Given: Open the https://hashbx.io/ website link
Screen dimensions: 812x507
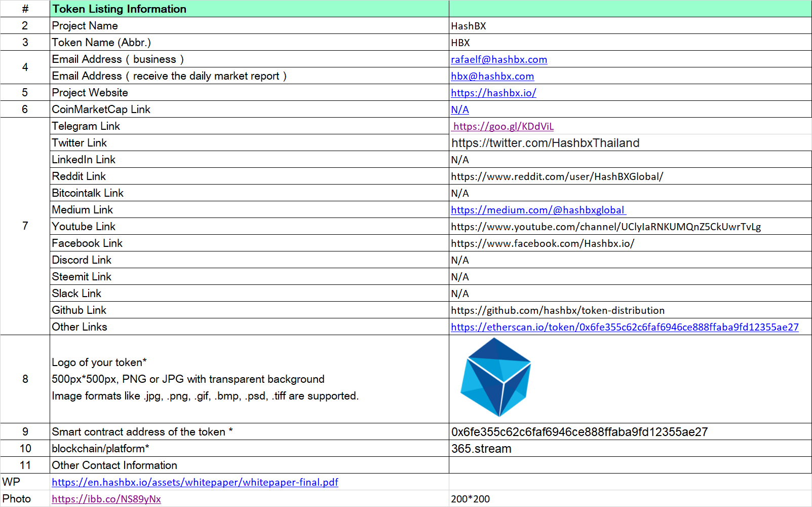Looking at the screenshot, I should (493, 93).
